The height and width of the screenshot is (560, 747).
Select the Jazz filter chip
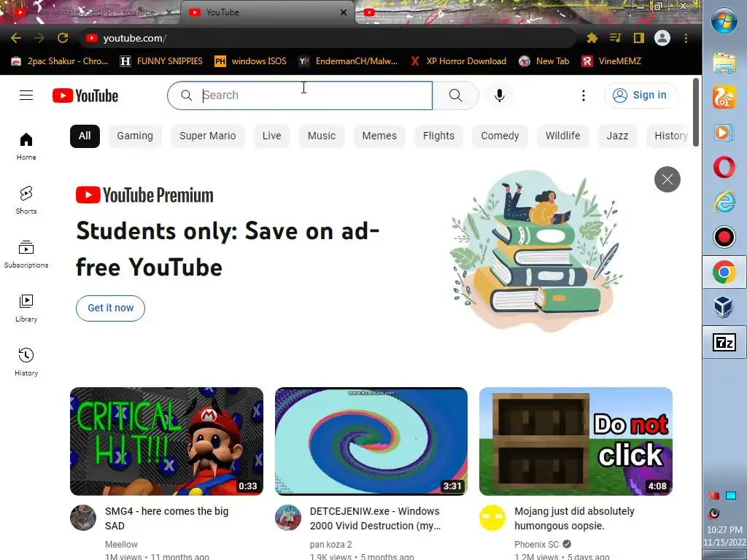617,136
